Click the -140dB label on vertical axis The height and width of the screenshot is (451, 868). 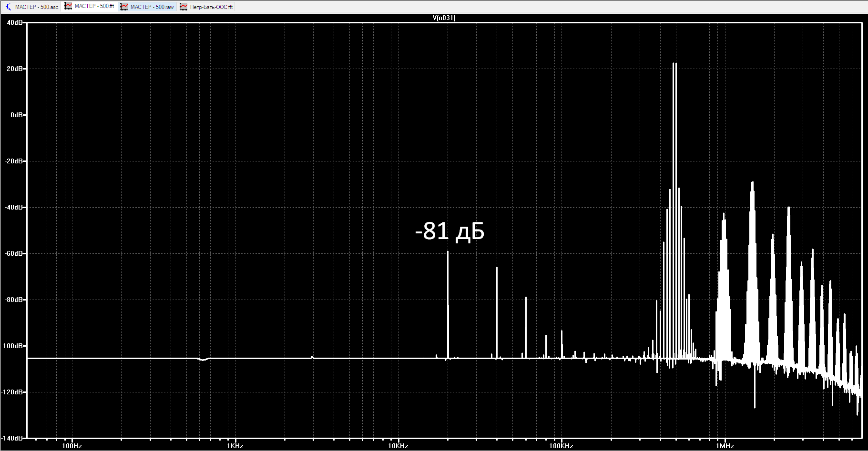pos(12,438)
